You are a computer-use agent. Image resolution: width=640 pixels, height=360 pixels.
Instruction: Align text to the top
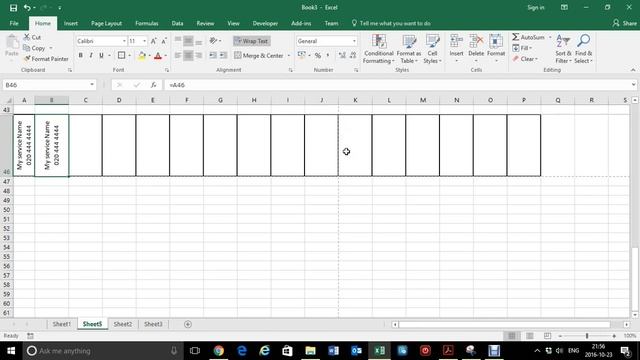tap(178, 41)
